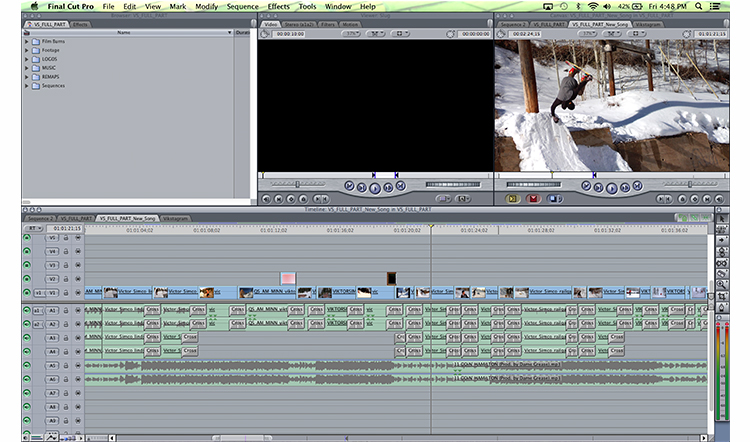Click the V1 destination track button
Screen dimensions: 750x442
click(52, 292)
